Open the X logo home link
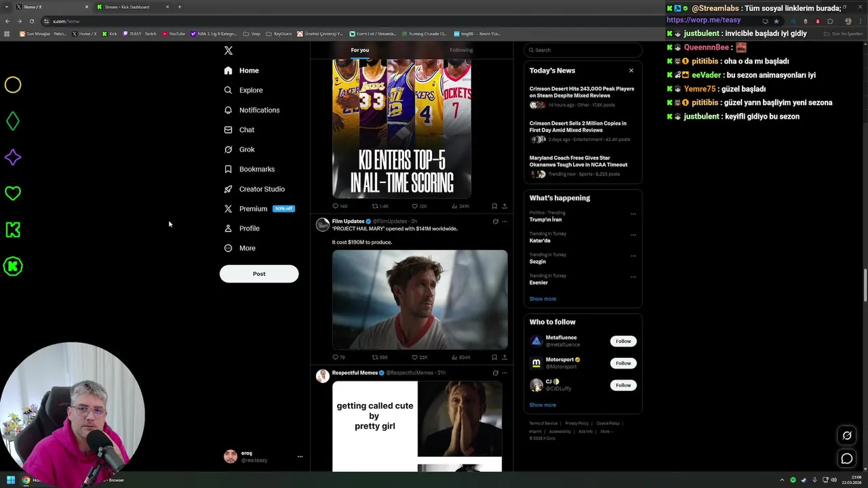The height and width of the screenshot is (488, 868). coord(229,51)
